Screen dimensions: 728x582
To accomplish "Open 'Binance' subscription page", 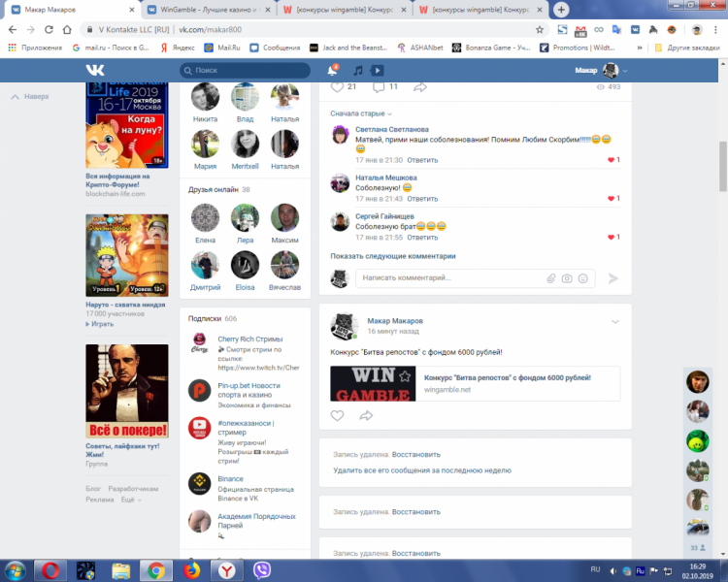I will click(x=230, y=479).
